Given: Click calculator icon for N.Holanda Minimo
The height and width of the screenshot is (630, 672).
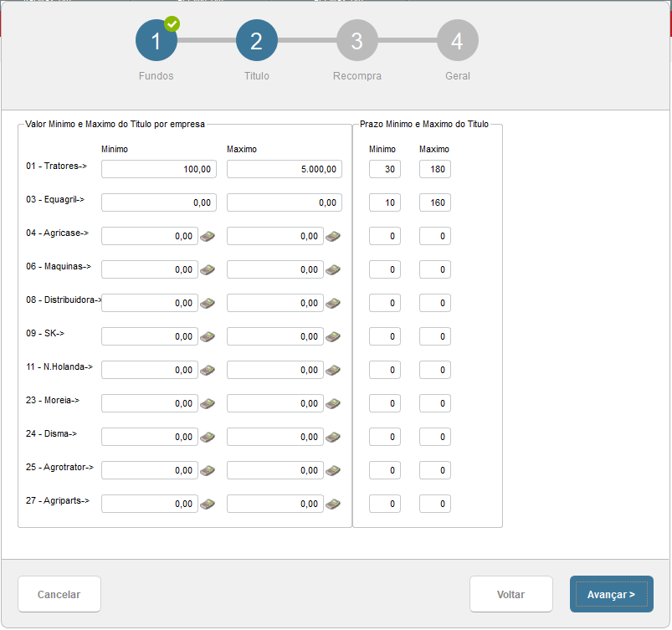Looking at the screenshot, I should 208,370.
